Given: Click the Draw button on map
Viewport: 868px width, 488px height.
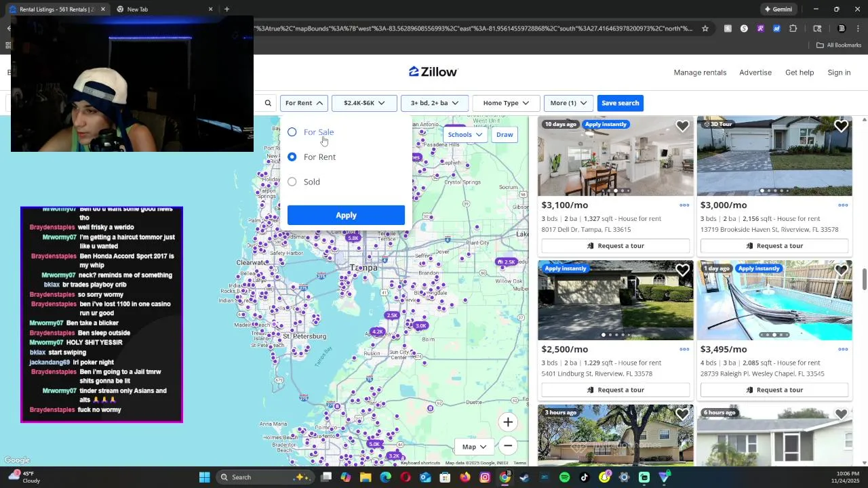Looking at the screenshot, I should (505, 134).
